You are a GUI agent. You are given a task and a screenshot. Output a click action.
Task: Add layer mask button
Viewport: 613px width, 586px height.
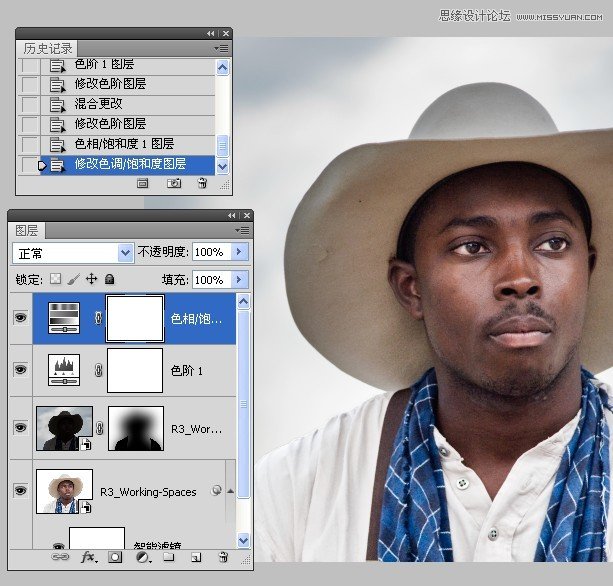click(x=115, y=557)
